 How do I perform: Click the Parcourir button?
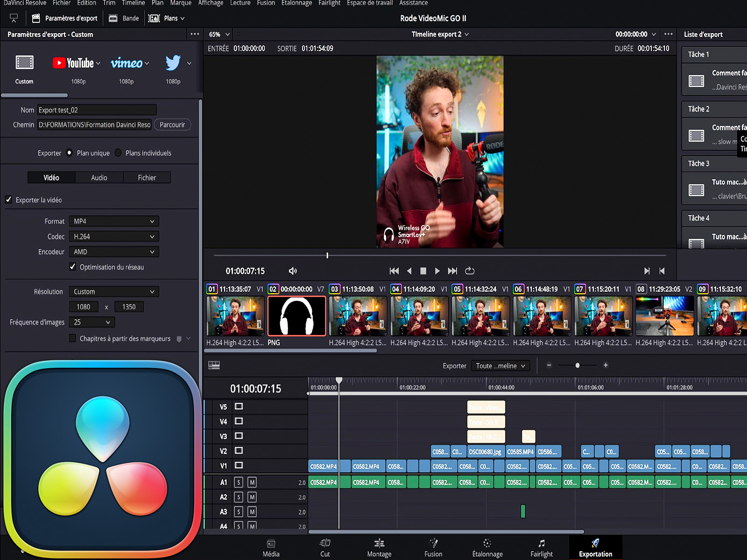tap(172, 125)
